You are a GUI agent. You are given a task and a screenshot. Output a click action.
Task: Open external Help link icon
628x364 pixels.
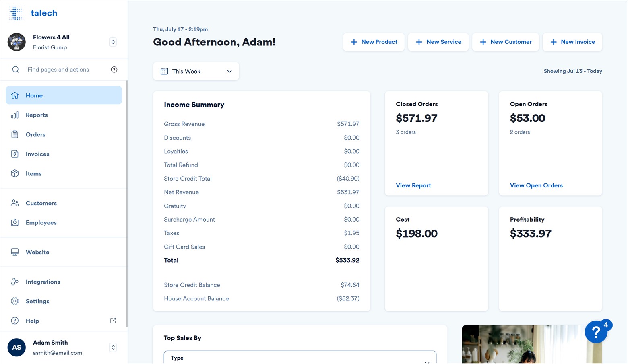pyautogui.click(x=113, y=321)
